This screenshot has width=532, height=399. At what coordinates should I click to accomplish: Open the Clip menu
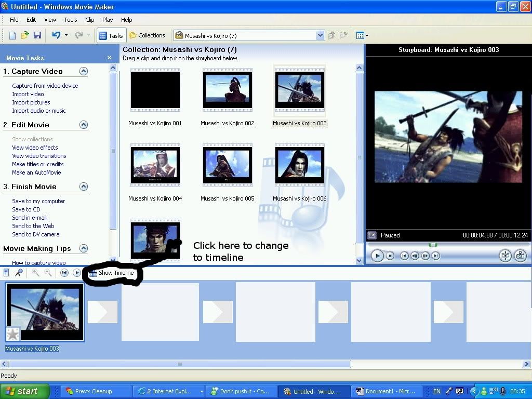point(90,20)
